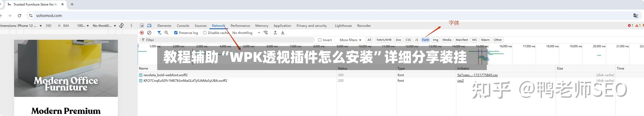Enable the Disable cache checkbox
The image size is (644, 116).
205,33
